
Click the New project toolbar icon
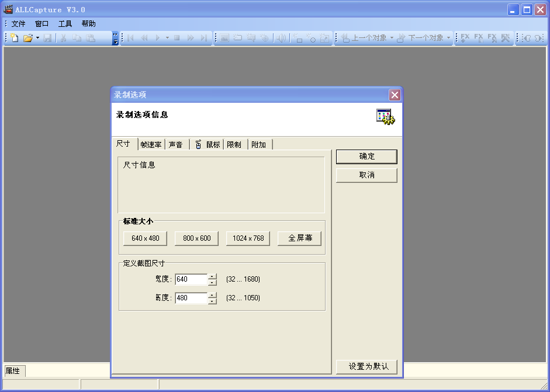coord(15,38)
